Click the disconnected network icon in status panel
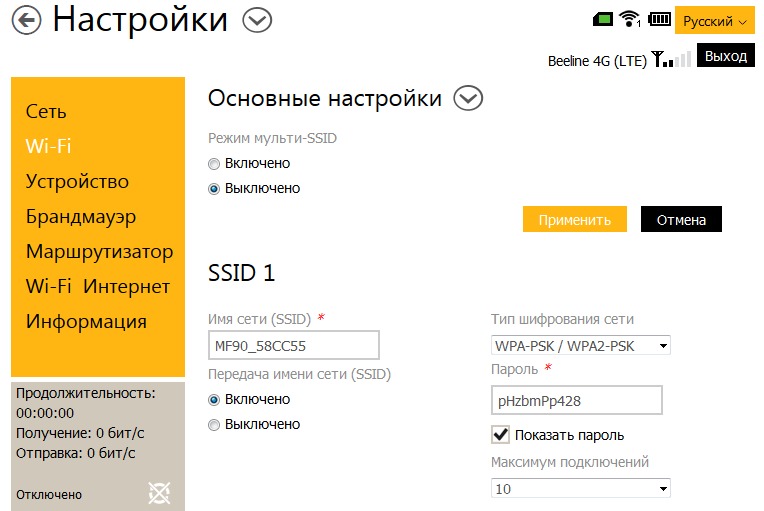Viewport: 764px width, 511px height. click(x=159, y=492)
